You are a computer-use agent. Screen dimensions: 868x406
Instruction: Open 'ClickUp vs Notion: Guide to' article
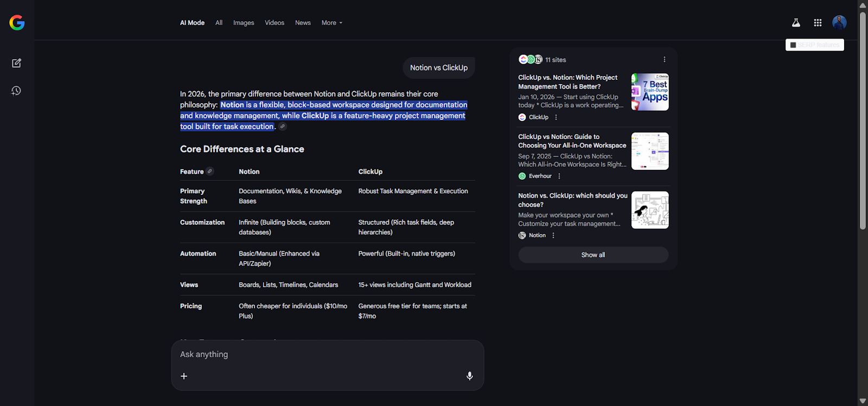[x=572, y=141]
